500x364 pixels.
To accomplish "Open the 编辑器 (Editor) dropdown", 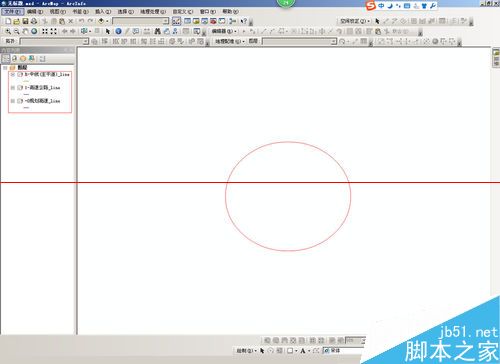I will pos(224,31).
